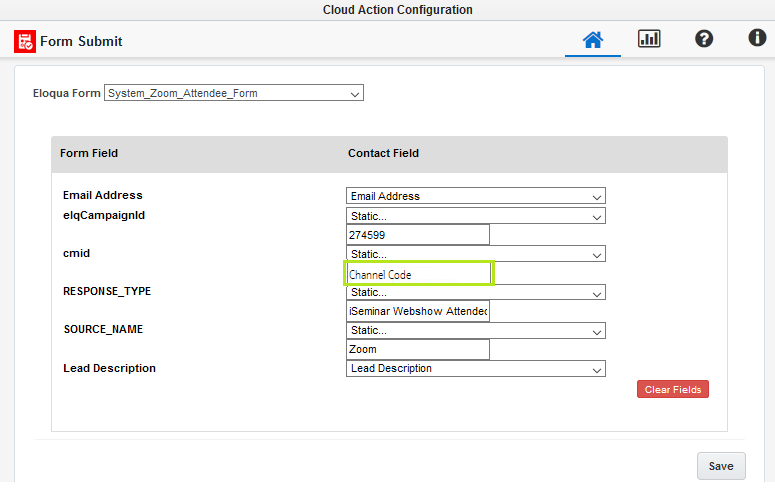Click the Channel Code text field

pyautogui.click(x=418, y=274)
